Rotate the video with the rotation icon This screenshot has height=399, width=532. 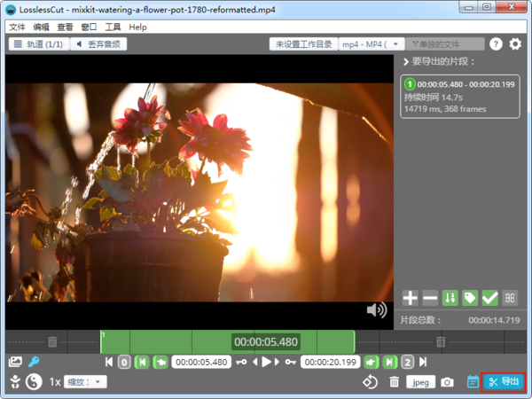click(x=371, y=382)
